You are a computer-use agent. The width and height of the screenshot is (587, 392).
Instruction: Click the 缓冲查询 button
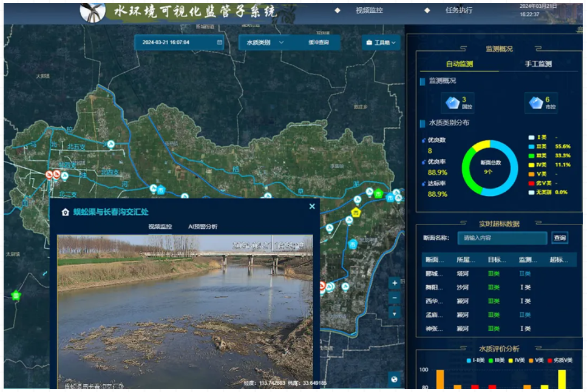(x=318, y=42)
